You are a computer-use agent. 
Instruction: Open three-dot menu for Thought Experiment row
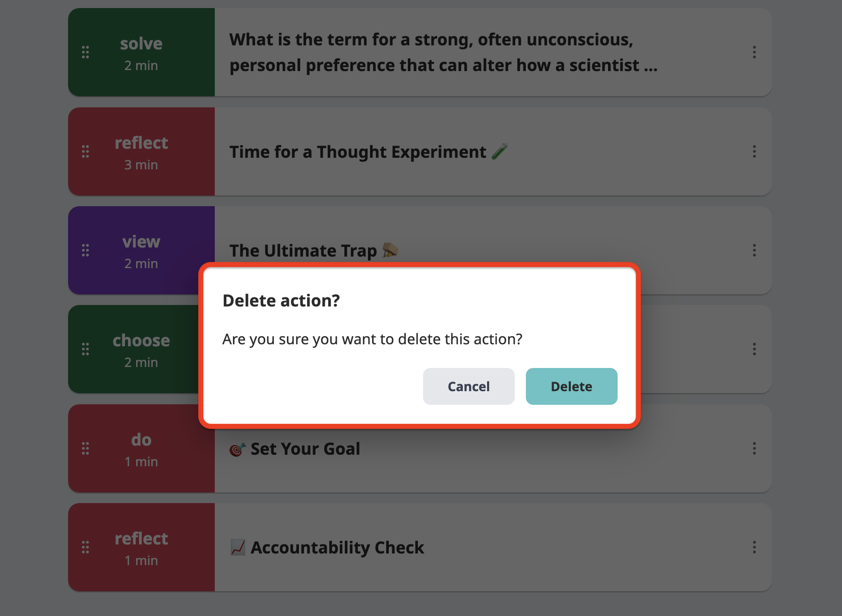coord(754,152)
